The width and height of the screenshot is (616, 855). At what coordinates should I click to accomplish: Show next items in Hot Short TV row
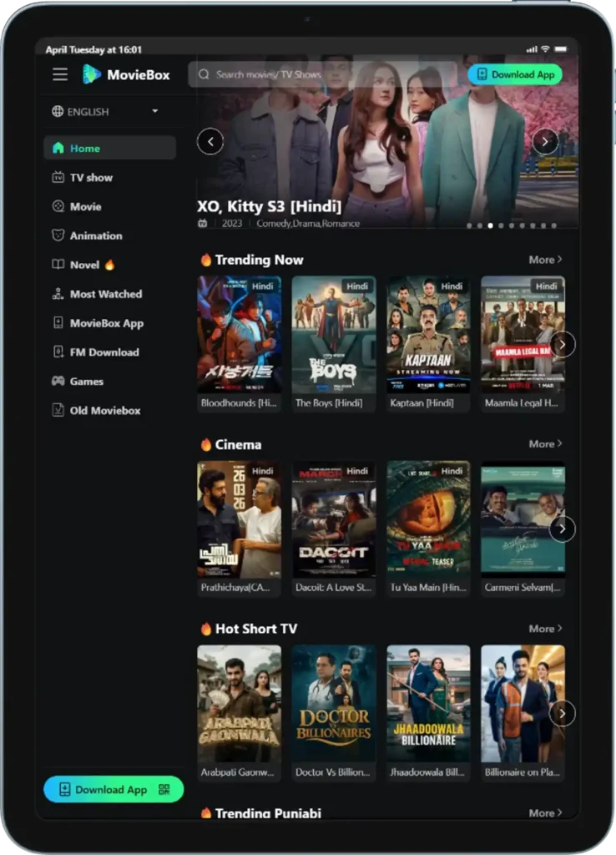click(562, 713)
